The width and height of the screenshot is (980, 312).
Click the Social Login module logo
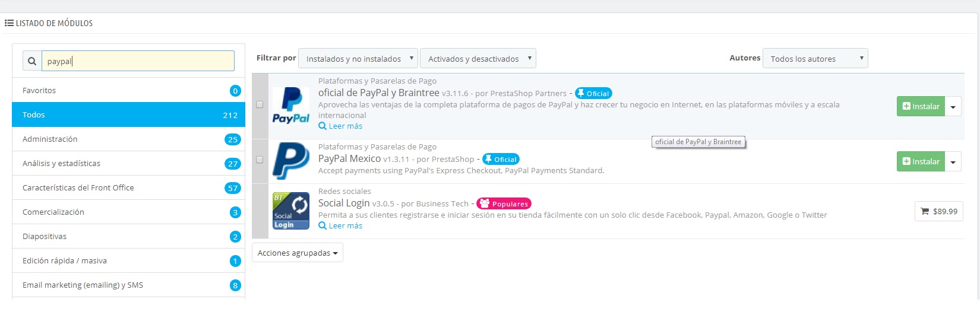click(x=291, y=211)
